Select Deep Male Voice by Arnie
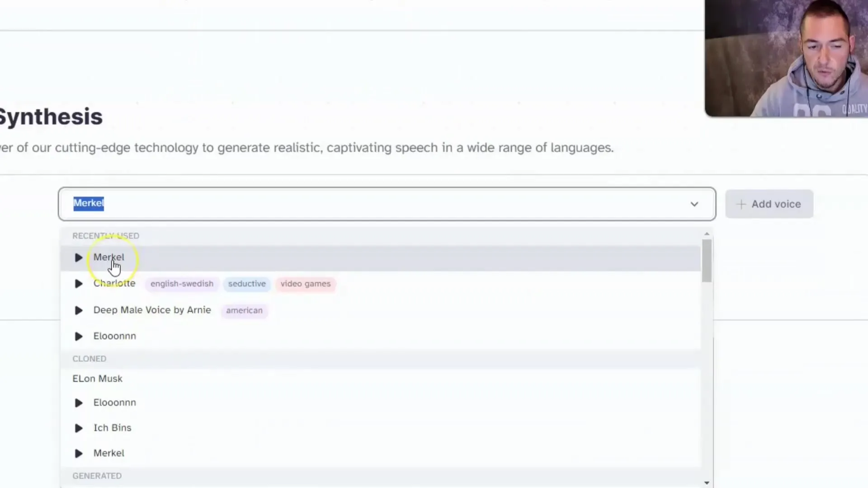The height and width of the screenshot is (488, 868). coord(152,310)
